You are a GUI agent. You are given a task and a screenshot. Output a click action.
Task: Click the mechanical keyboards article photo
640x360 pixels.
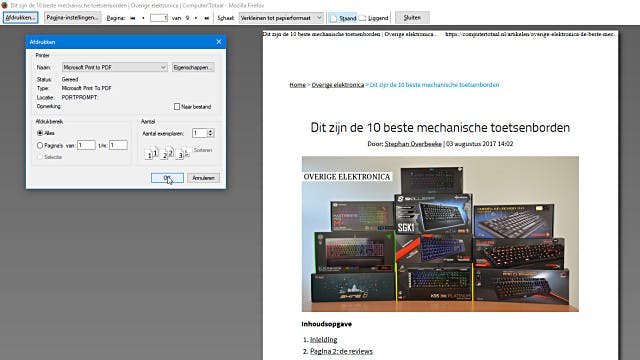[440, 234]
